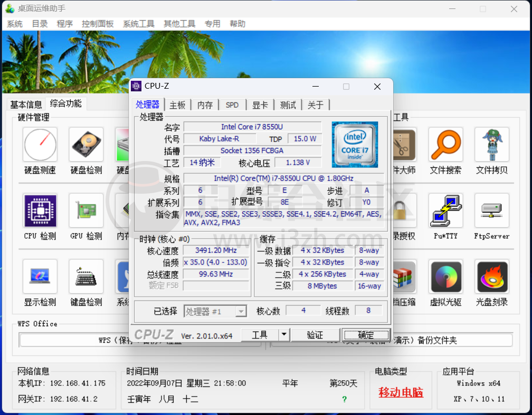Open the 键盘检测 keyboard test icon
532x415 pixels.
click(86, 277)
